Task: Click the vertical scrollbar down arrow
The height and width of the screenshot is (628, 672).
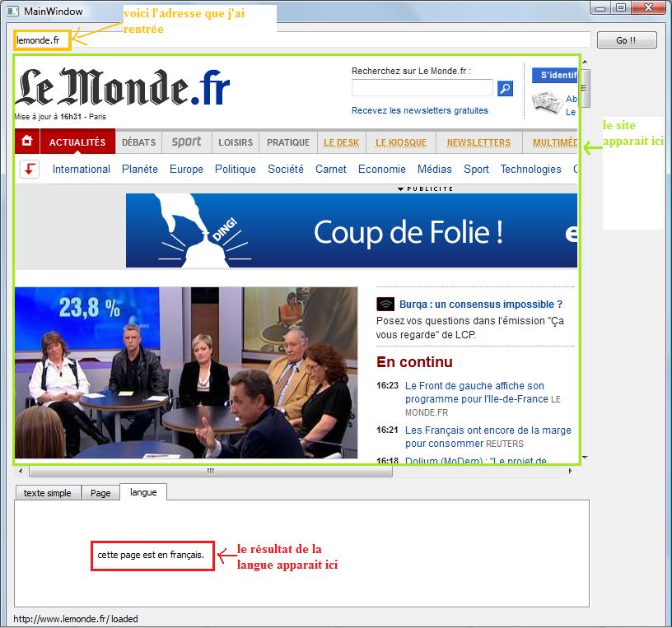Action: [585, 458]
